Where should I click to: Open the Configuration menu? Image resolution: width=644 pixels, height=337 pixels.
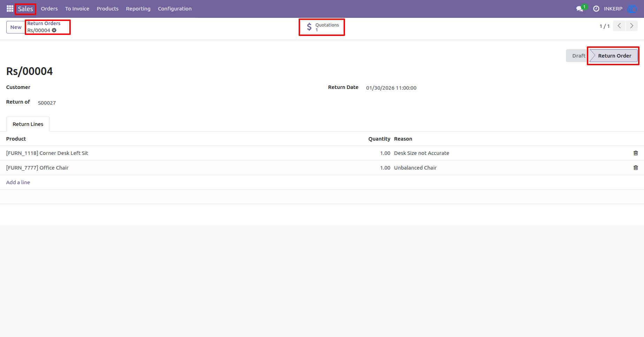pos(175,9)
